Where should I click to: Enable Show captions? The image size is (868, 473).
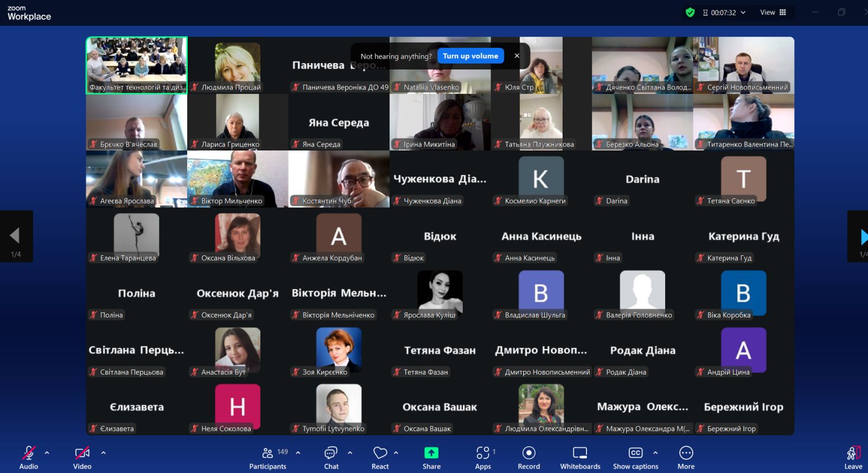pyautogui.click(x=635, y=458)
